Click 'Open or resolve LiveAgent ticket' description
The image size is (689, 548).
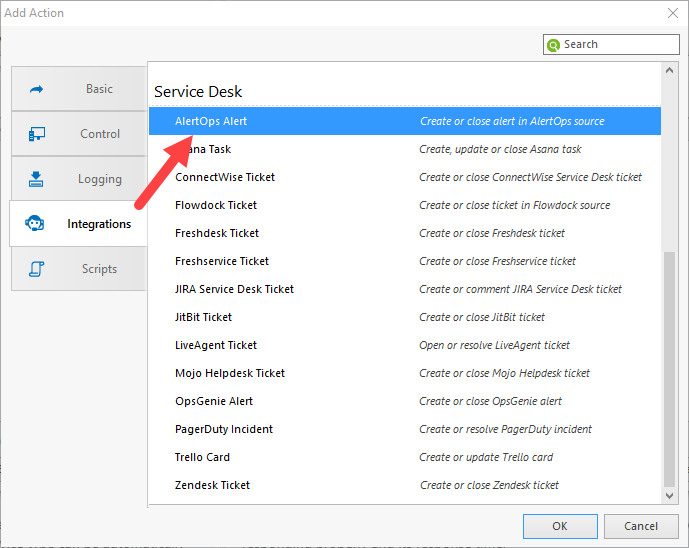[494, 345]
